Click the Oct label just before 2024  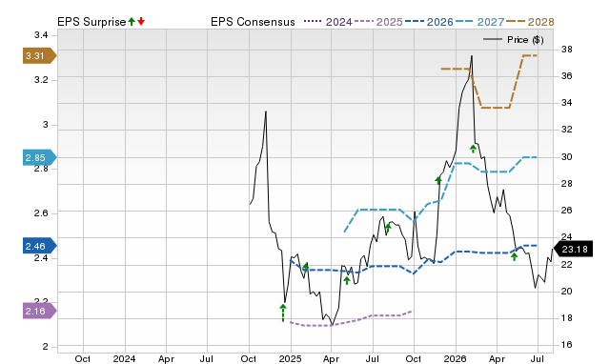click(x=83, y=359)
